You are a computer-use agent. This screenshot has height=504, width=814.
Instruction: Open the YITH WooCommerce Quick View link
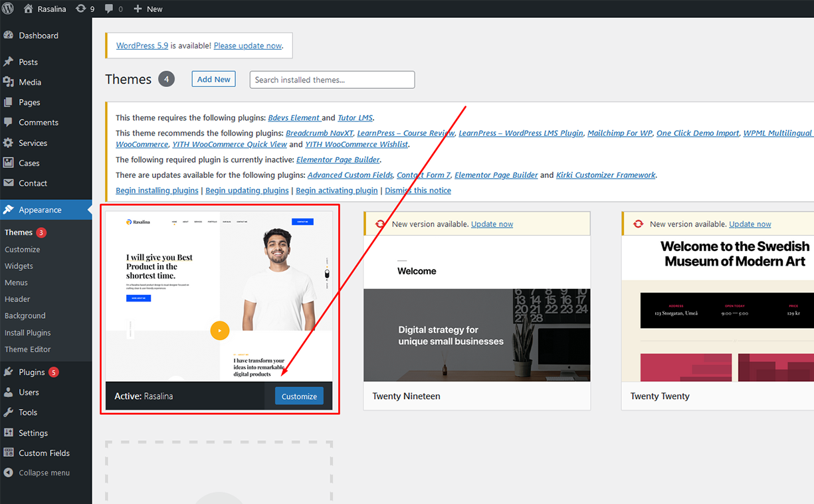230,144
